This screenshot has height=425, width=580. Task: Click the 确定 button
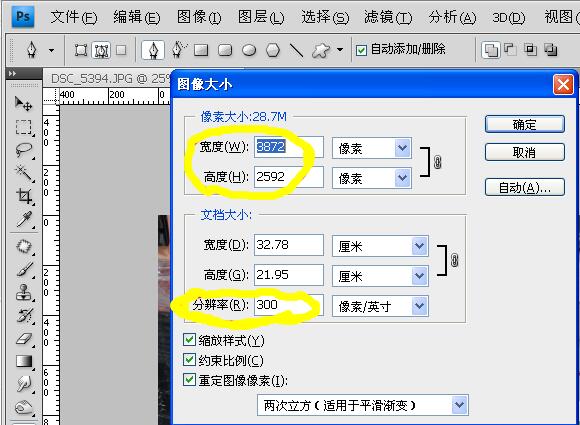525,124
